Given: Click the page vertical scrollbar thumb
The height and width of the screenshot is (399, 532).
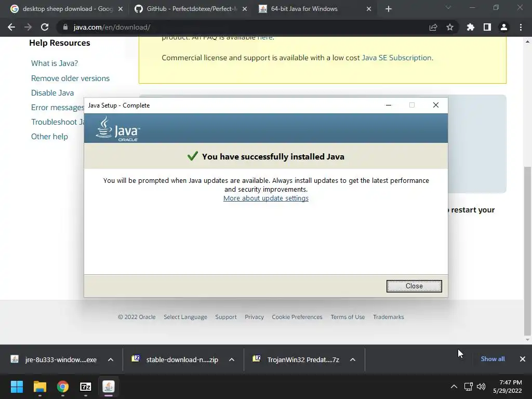Looking at the screenshot, I should [527, 250].
